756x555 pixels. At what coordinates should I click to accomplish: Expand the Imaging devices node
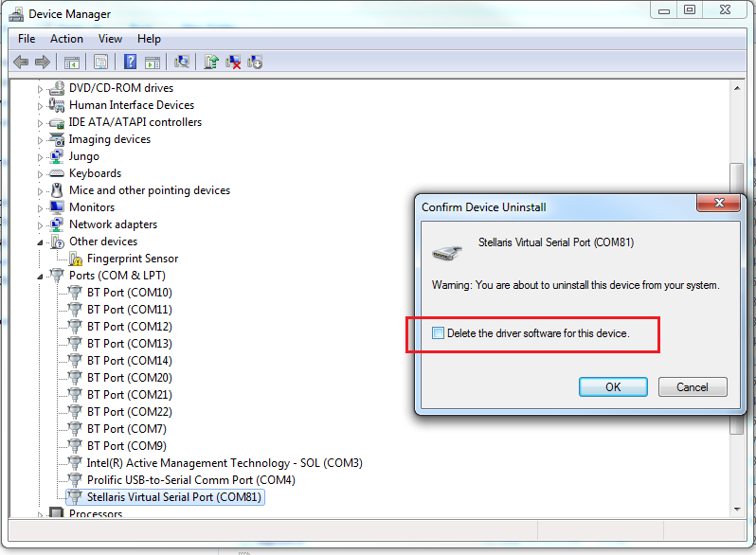coord(40,140)
